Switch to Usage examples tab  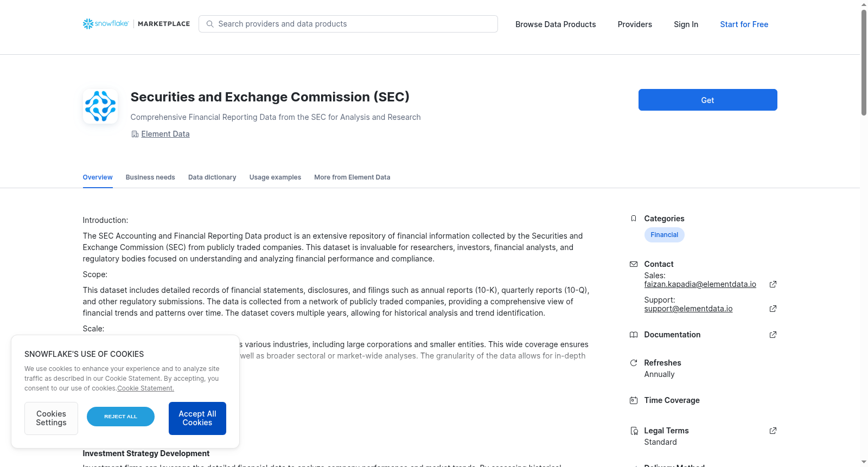275,177
